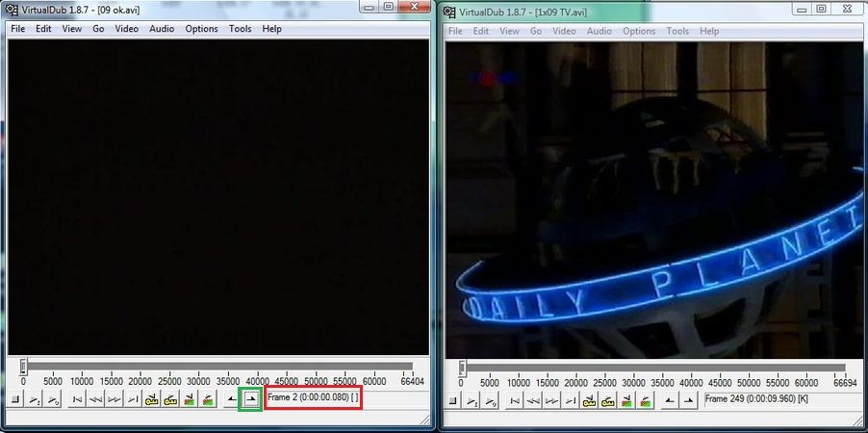Jump to end in 1x09 TV.avi window

tap(571, 400)
